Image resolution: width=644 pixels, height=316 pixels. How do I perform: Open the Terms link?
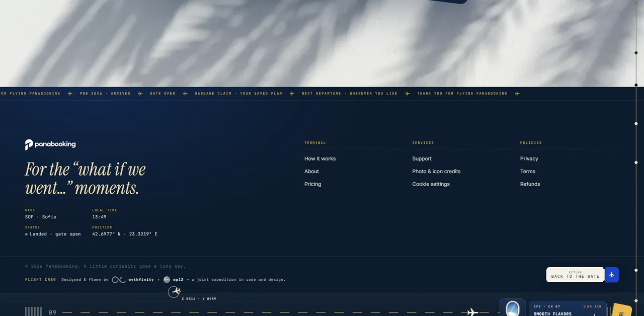coord(527,172)
